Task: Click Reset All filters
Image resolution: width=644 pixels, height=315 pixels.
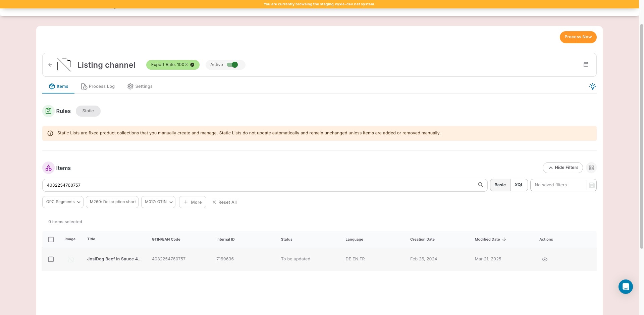Action: pos(224,202)
